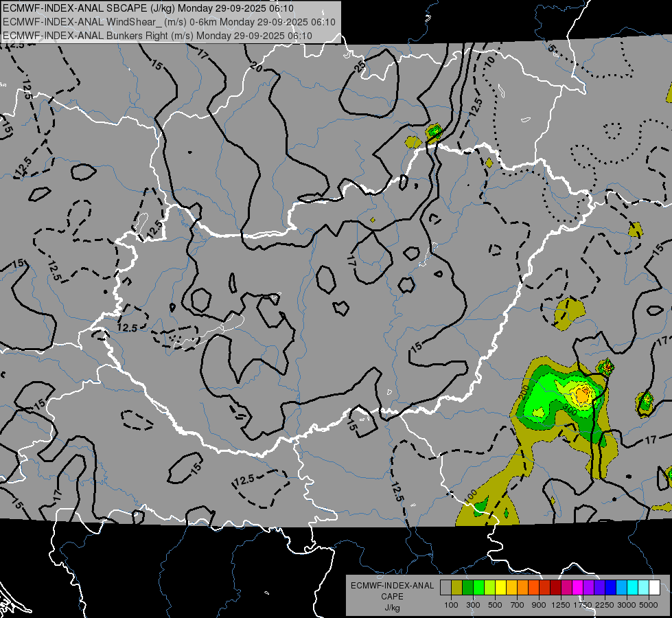672x618 pixels.
Task: Click the legend value 2250
Action: click(605, 605)
